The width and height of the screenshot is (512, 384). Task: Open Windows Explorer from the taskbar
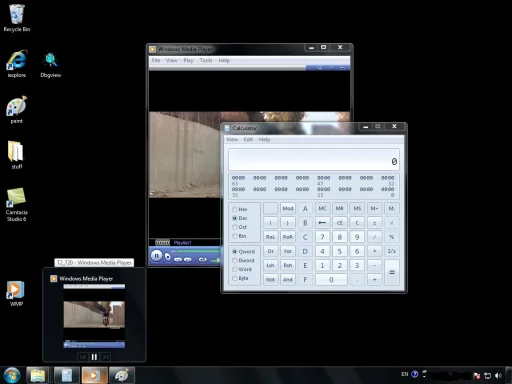click(x=38, y=375)
